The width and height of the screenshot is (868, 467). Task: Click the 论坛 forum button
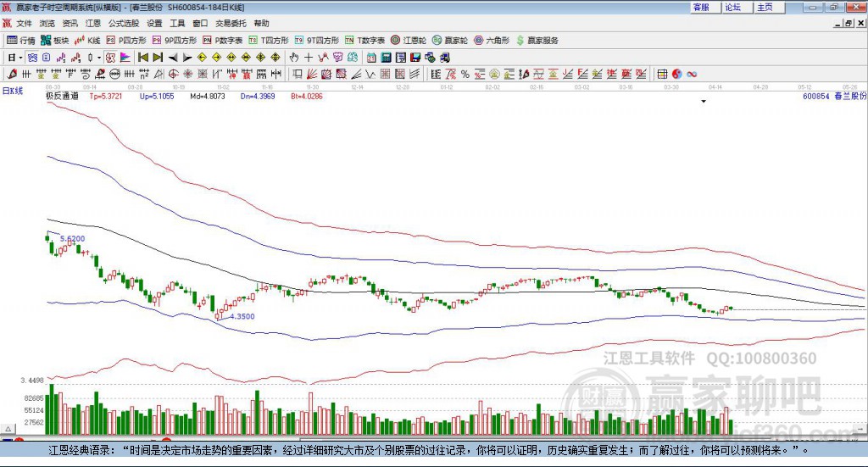(x=733, y=7)
